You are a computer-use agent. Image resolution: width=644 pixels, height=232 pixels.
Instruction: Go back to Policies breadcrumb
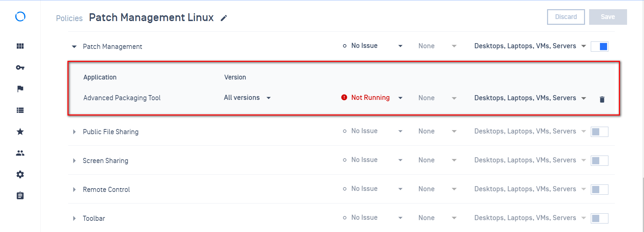pos(69,18)
